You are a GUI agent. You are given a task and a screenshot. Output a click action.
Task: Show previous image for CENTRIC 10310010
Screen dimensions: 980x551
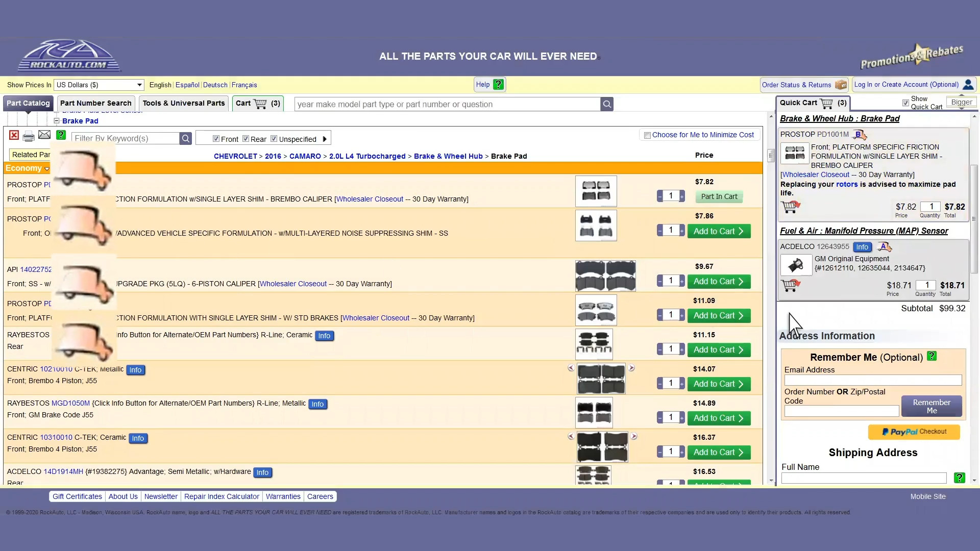pos(571,436)
